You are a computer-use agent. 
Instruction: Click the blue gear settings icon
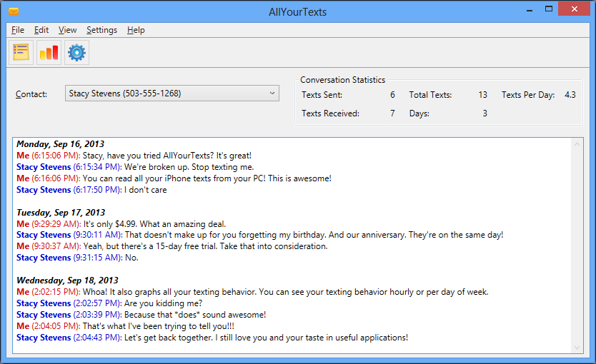coord(76,52)
